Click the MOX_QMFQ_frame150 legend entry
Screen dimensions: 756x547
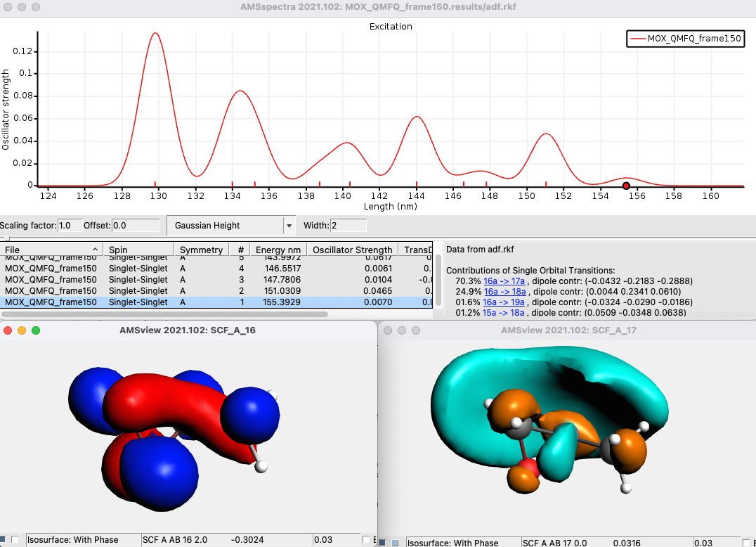pos(685,39)
